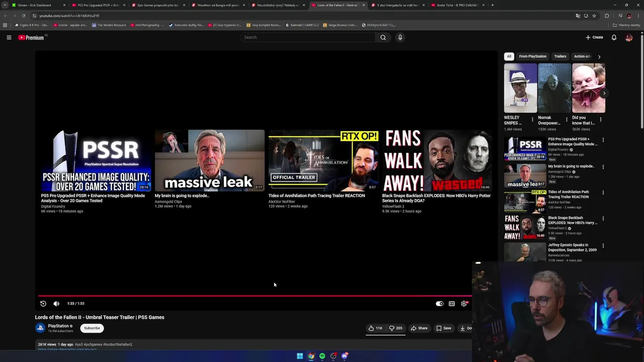Screen dimensions: 644x362
Task: Click the search magnifier button
Action: click(383, 37)
